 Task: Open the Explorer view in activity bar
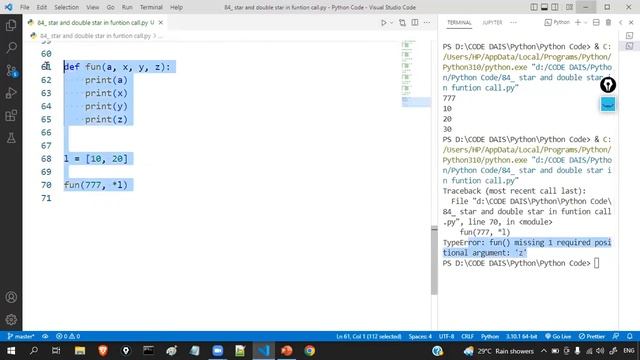click(x=11, y=25)
